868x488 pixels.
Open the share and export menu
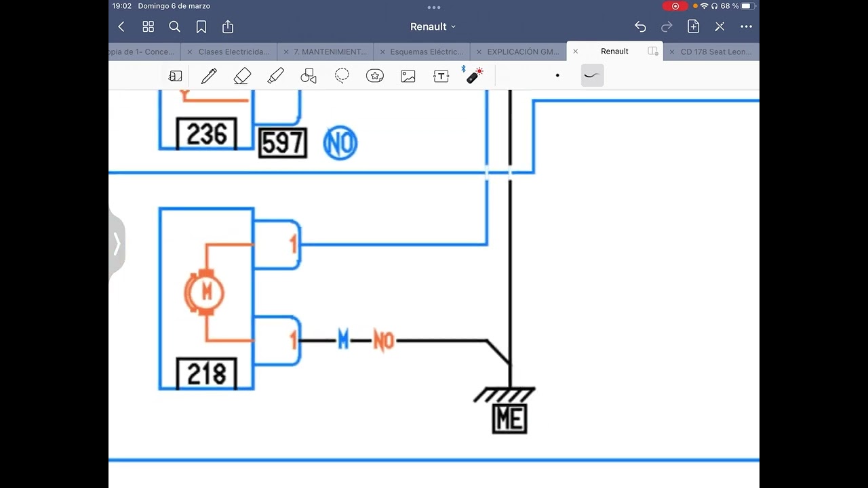[x=228, y=26]
